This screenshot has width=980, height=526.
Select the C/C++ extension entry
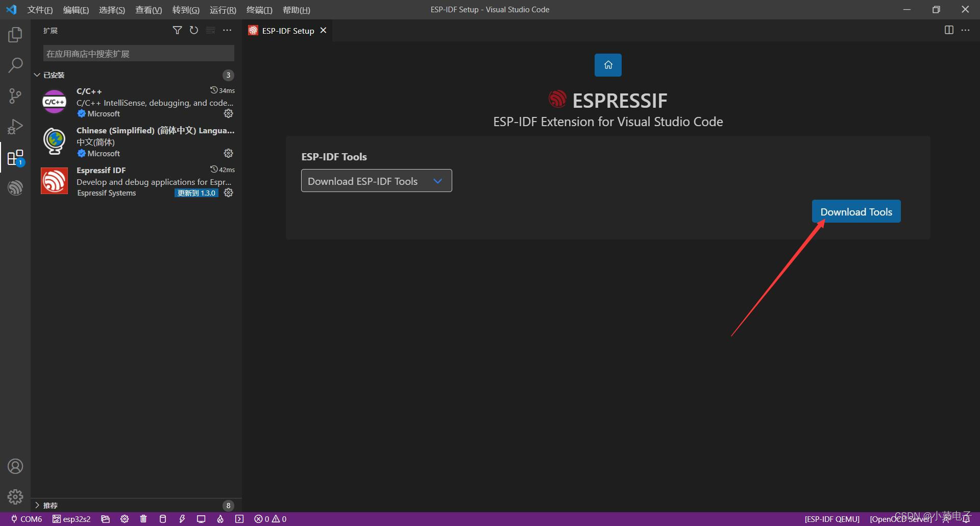(136, 102)
